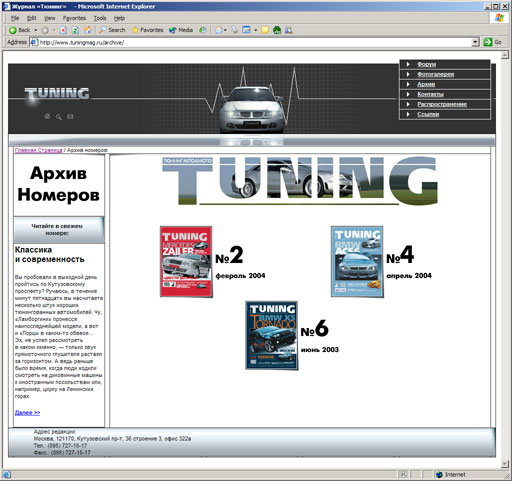
Task: Click the №2 issue number label
Action: [229, 255]
